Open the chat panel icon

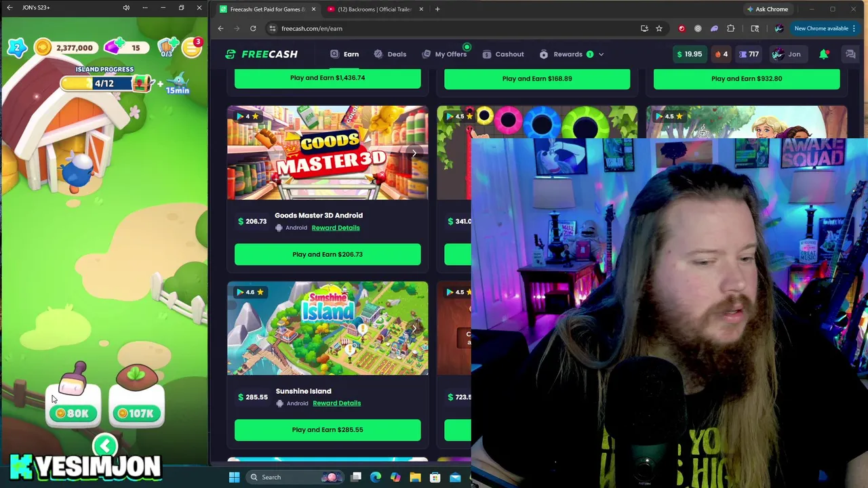[850, 54]
